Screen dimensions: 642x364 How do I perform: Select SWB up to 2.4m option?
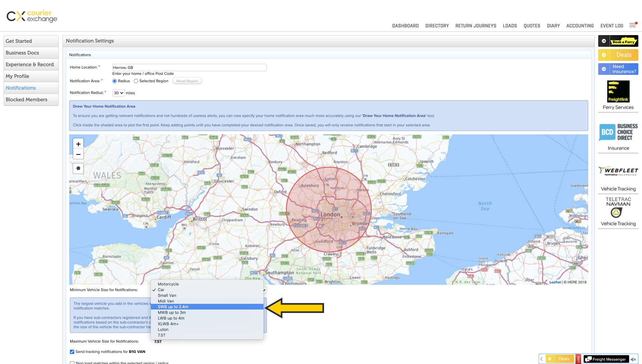[207, 307]
